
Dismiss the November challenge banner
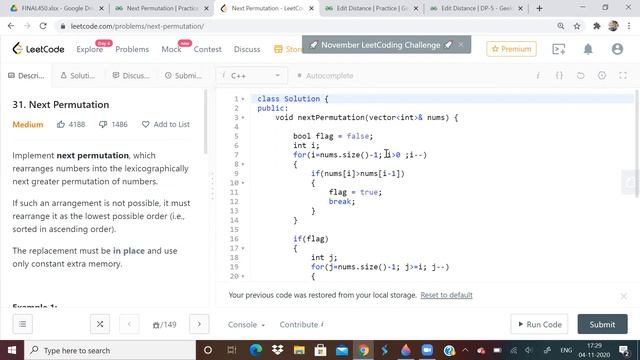point(461,45)
